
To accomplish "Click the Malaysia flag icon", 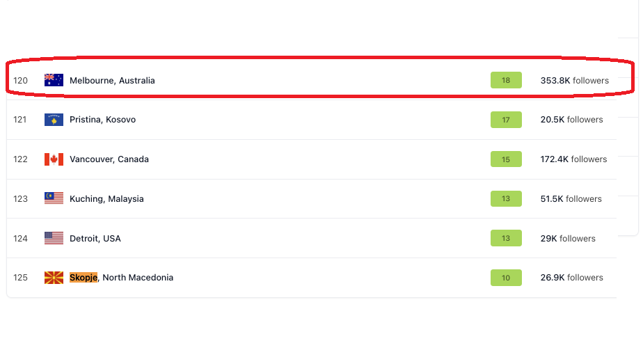I will coord(54,198).
